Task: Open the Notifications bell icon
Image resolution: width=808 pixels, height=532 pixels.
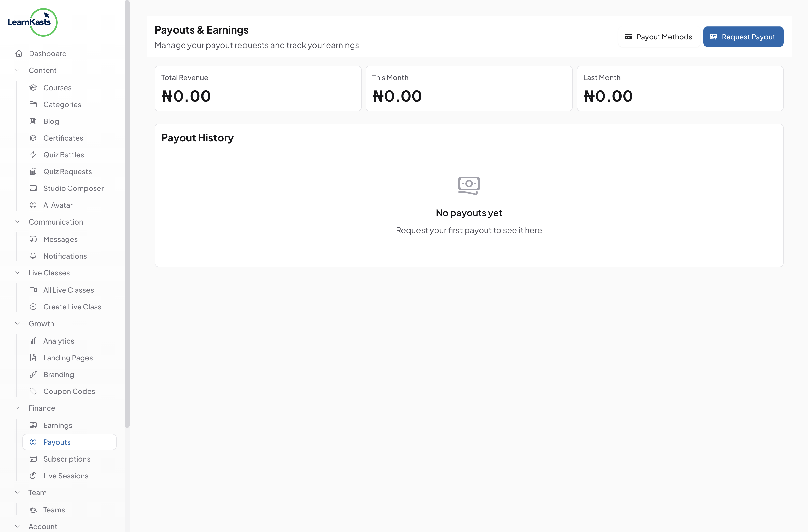Action: pyautogui.click(x=33, y=256)
